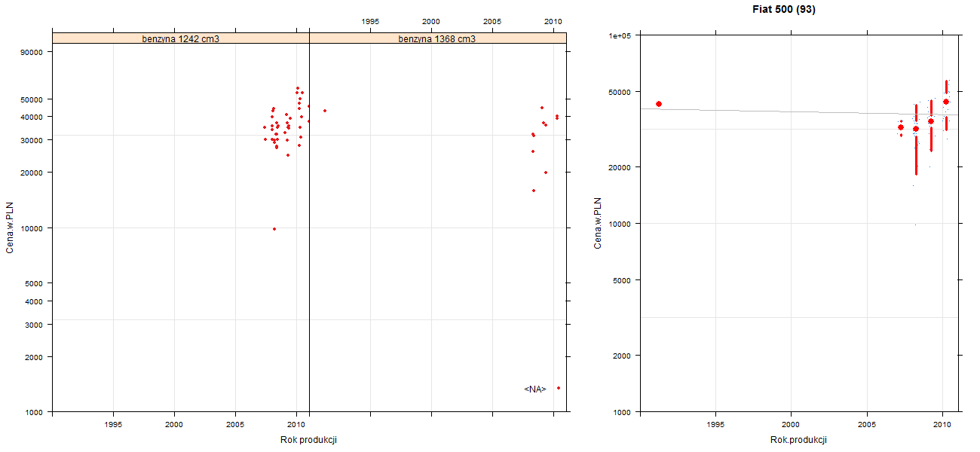Click the 'benzyna 1368 cm3' panel strip
Screen dimensions: 980x452
(x=437, y=38)
